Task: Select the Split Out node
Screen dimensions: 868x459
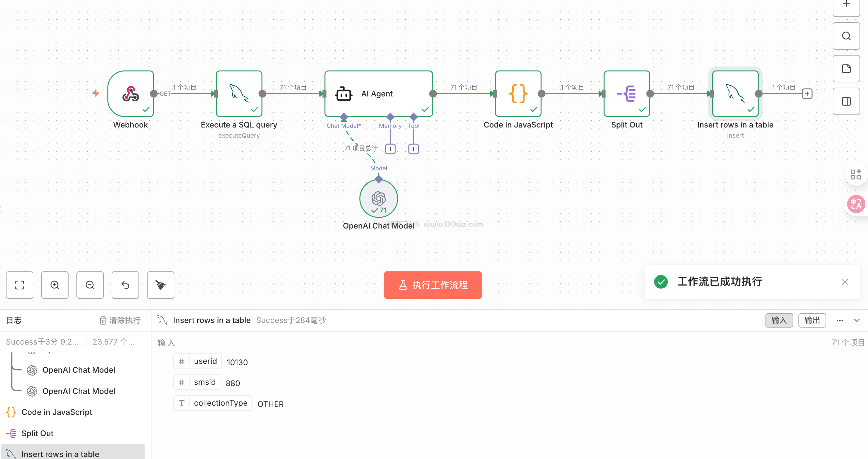Action: [x=626, y=94]
